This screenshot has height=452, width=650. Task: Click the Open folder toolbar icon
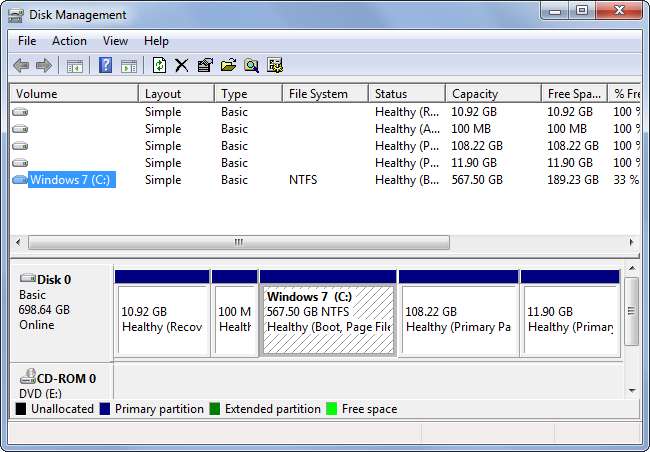[x=228, y=66]
